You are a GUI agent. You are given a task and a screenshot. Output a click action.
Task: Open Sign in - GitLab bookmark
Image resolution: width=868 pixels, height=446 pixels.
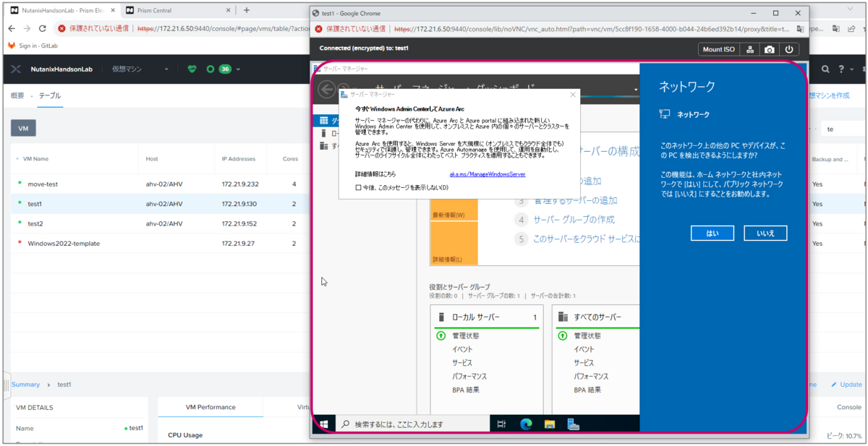33,45
